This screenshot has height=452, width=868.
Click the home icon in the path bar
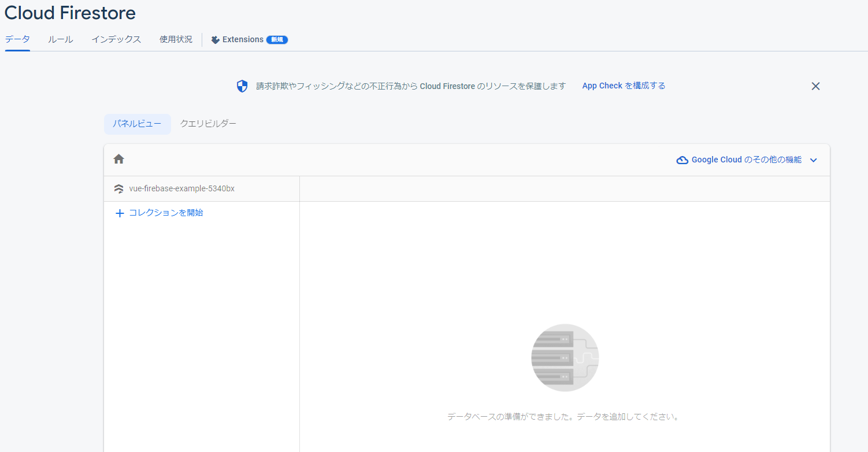pos(119,159)
